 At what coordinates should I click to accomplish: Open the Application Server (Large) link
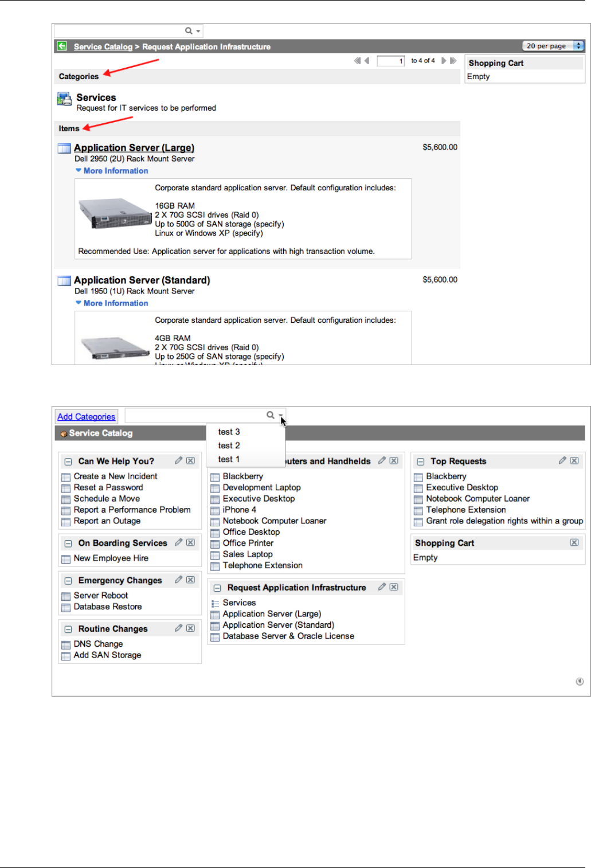[x=134, y=148]
